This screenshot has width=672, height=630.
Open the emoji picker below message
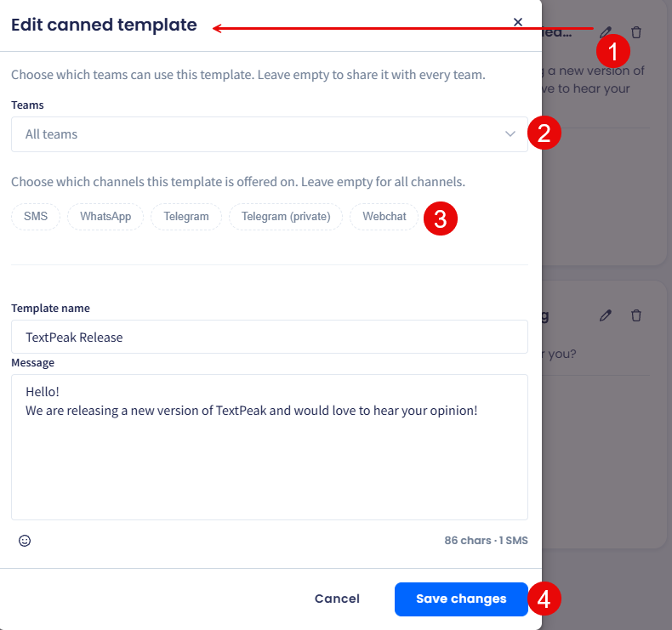[25, 541]
